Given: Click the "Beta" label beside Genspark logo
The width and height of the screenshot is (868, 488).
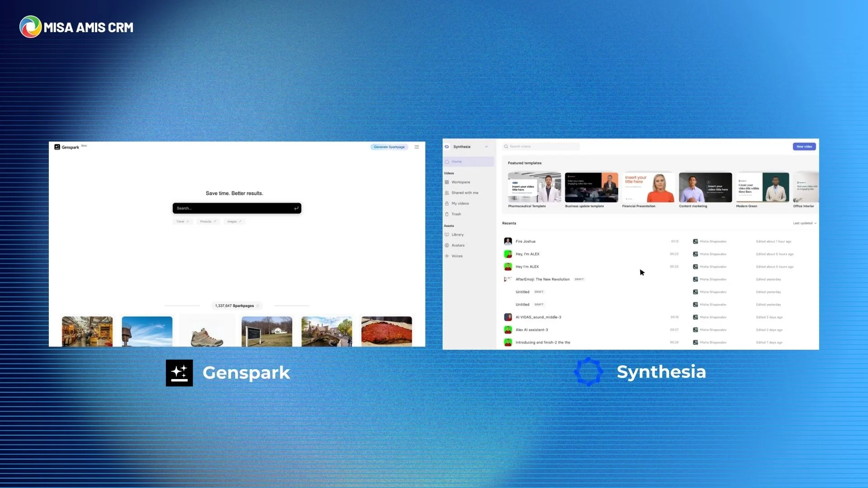Looking at the screenshot, I should (84, 145).
